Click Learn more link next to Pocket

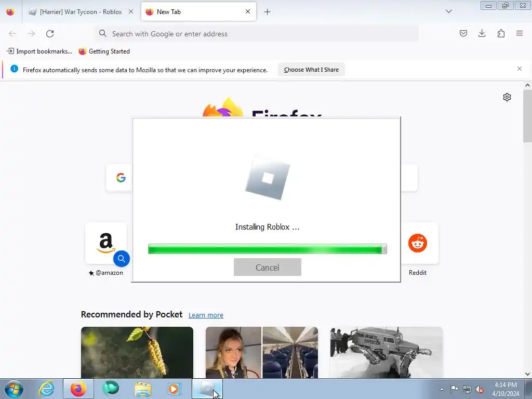pyautogui.click(x=206, y=315)
